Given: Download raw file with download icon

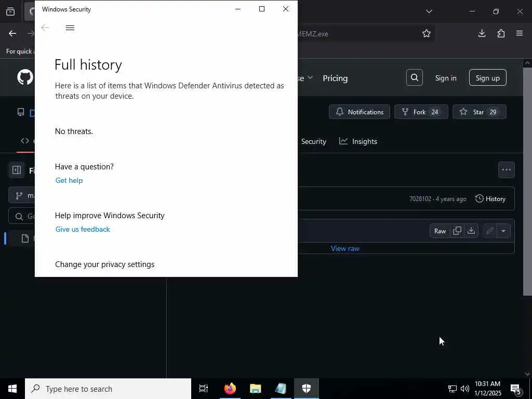Looking at the screenshot, I should point(471,231).
